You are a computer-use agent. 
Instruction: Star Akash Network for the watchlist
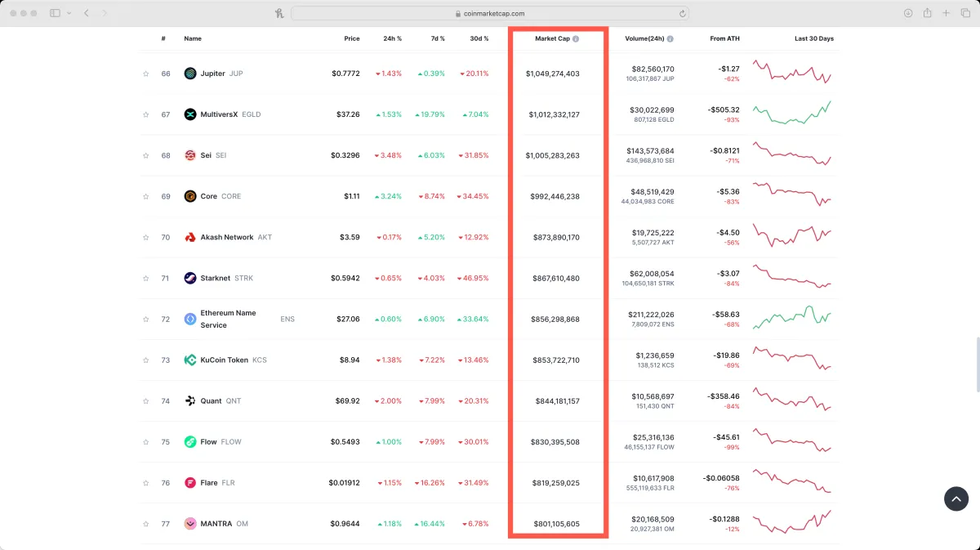click(x=146, y=237)
